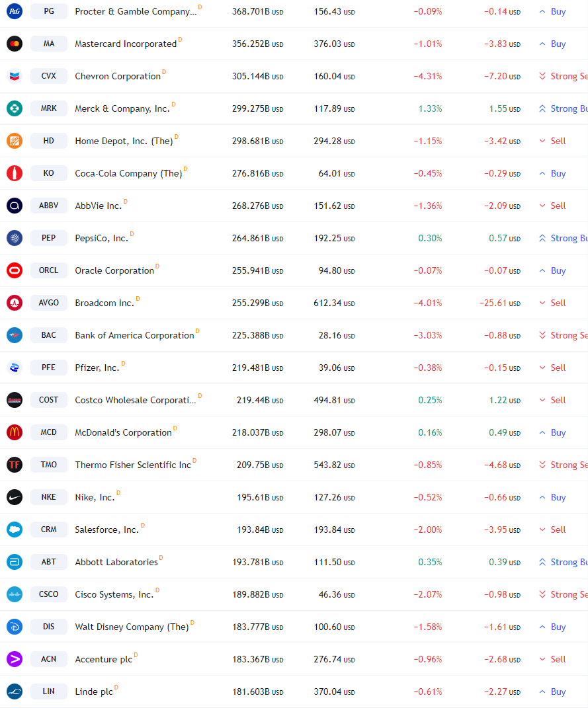Open the AVGO ticker symbol
This screenshot has height=708, width=588.
[x=49, y=303]
